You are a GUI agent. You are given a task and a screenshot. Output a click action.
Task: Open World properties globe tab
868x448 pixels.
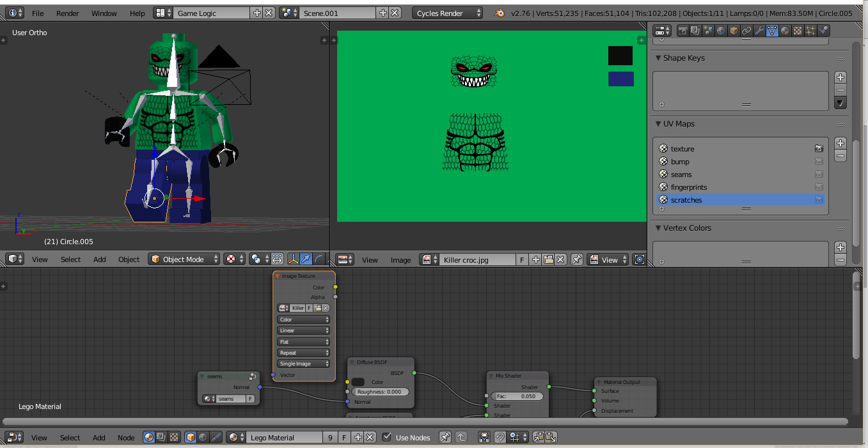tap(720, 30)
